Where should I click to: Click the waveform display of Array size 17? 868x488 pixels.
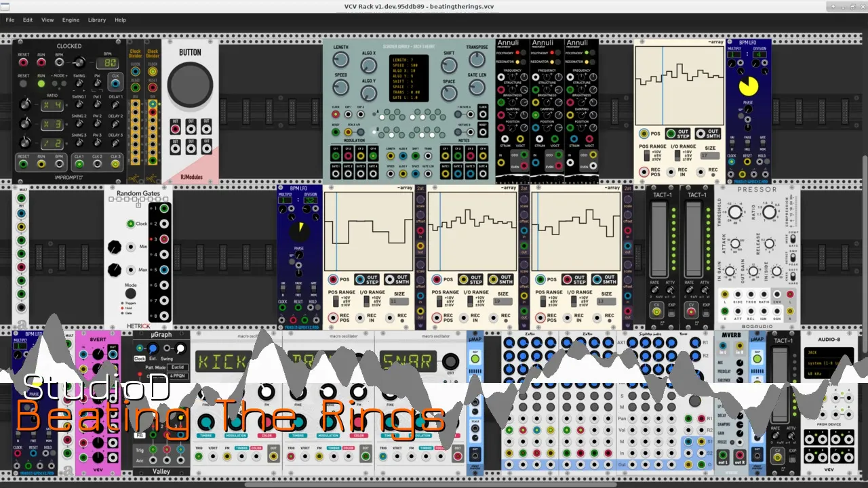[x=679, y=85]
